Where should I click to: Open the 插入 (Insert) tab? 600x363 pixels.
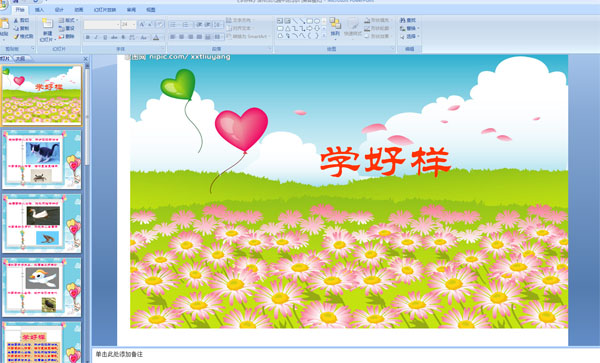click(x=39, y=10)
